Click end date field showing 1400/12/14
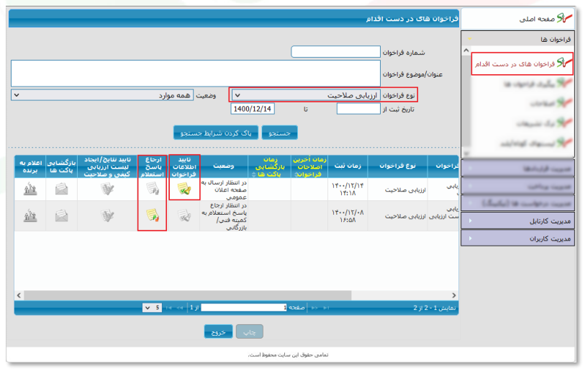The width and height of the screenshot is (588, 374). pos(253,109)
